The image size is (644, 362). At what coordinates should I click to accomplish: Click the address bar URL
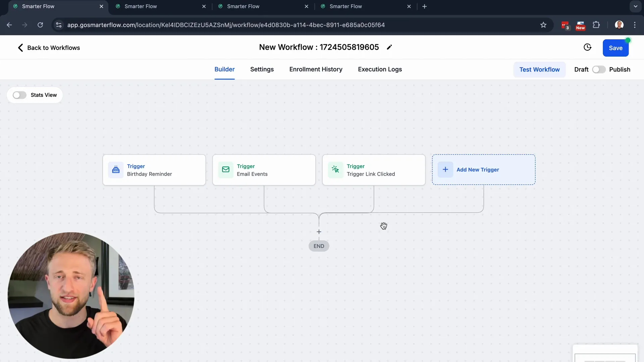click(226, 25)
